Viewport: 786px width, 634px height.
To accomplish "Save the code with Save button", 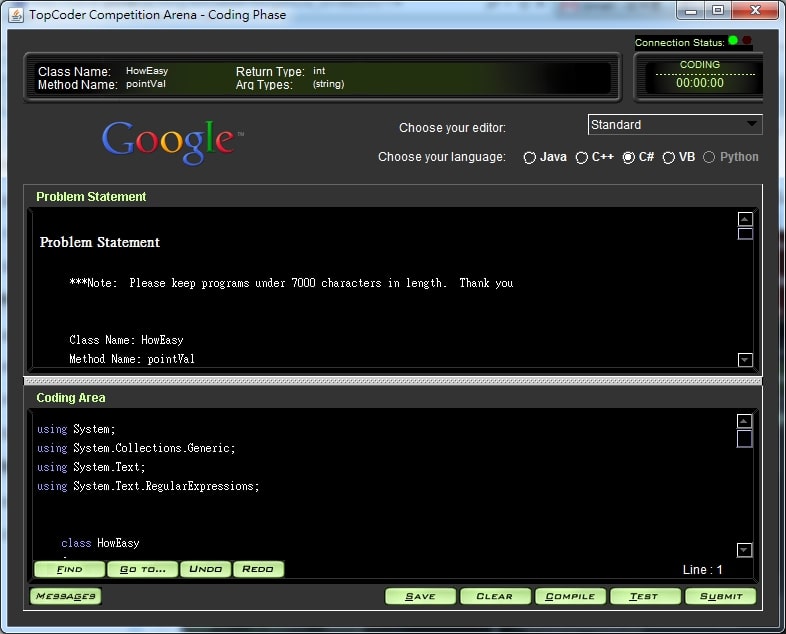I will [x=421, y=596].
